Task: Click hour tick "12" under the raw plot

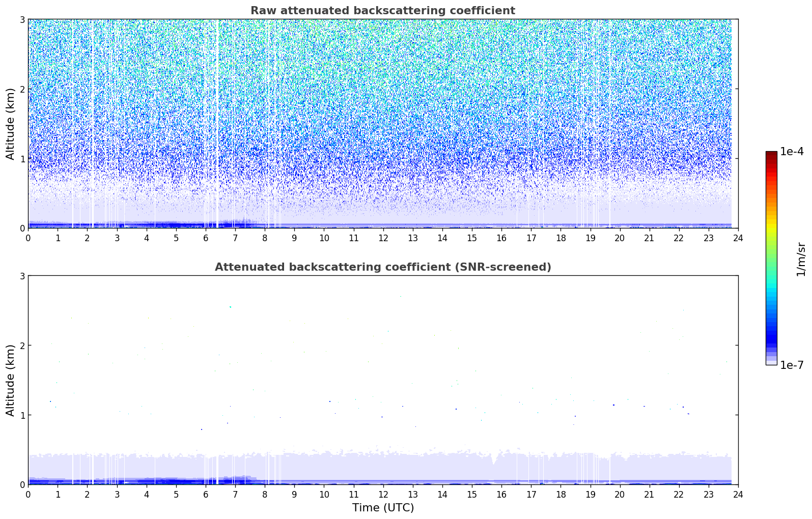Action: click(x=383, y=238)
